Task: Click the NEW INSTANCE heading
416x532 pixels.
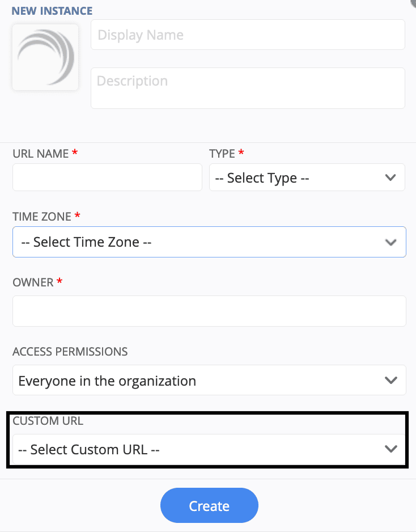Action: coord(52,11)
